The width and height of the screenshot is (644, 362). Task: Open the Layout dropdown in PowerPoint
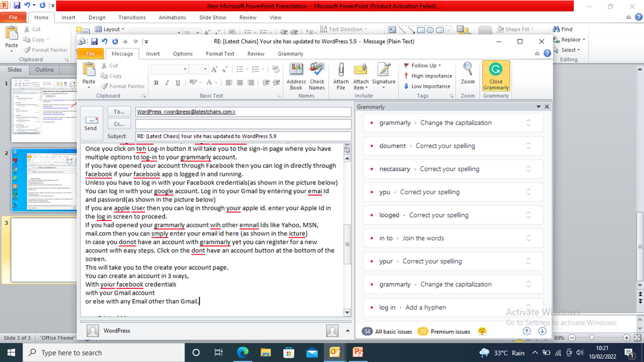pos(110,29)
